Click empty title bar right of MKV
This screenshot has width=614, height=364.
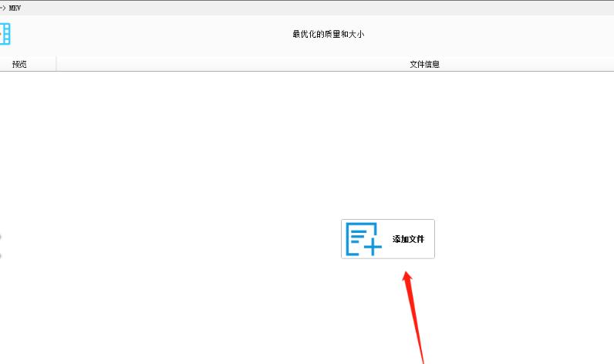coord(309,5)
